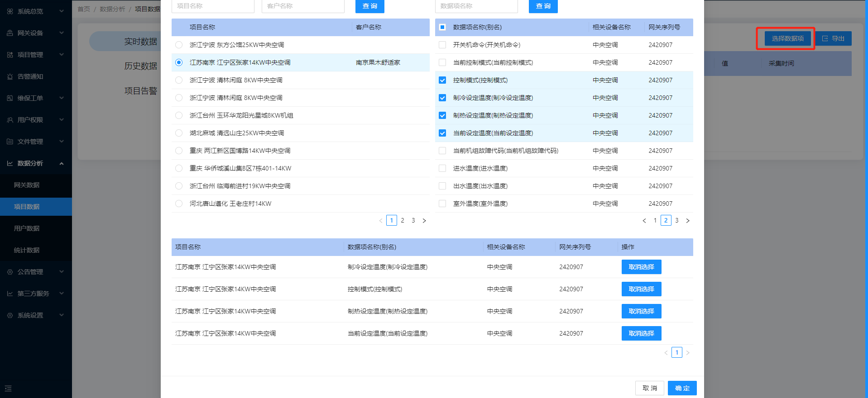Click the 公告管理 sidebar icon

click(10, 272)
